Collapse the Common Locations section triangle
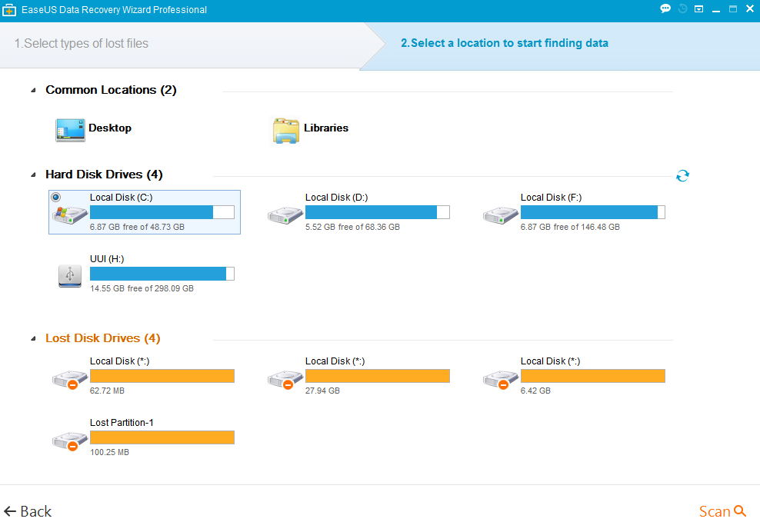Image resolution: width=760 pixels, height=532 pixels. coord(33,90)
